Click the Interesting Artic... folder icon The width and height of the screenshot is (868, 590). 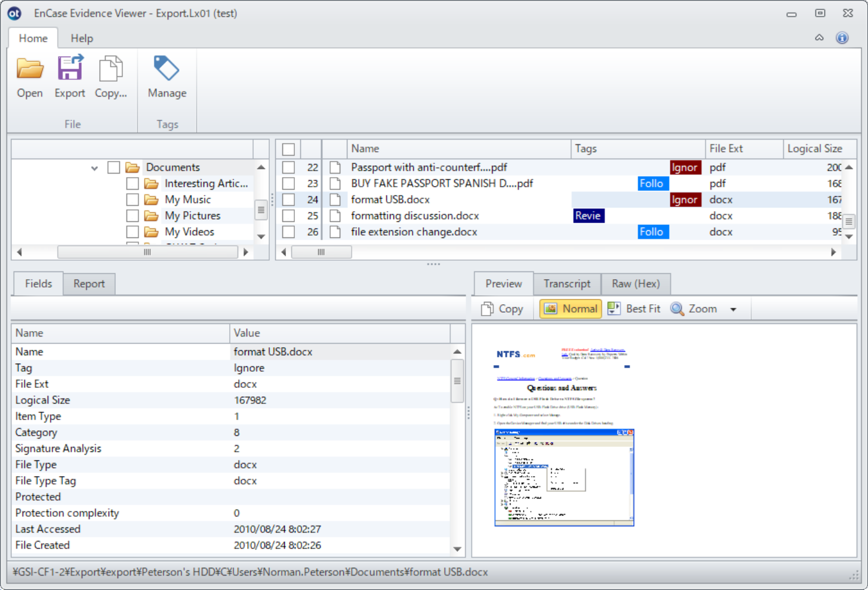[x=152, y=183]
